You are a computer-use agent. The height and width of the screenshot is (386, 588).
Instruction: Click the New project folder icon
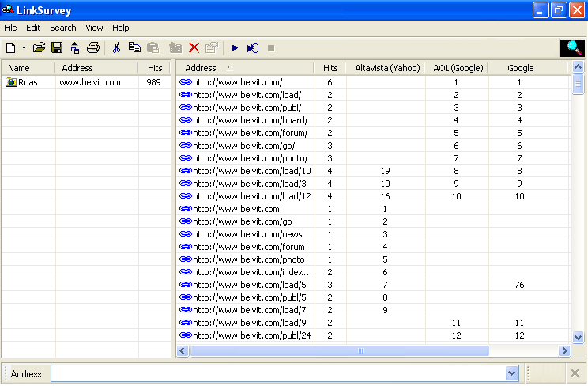[175, 47]
